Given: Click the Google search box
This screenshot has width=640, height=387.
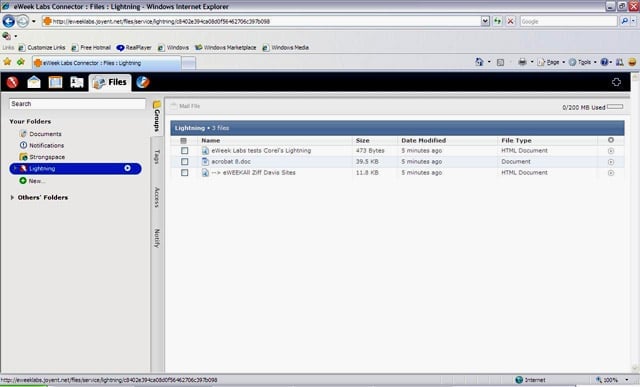Looking at the screenshot, I should click(568, 21).
